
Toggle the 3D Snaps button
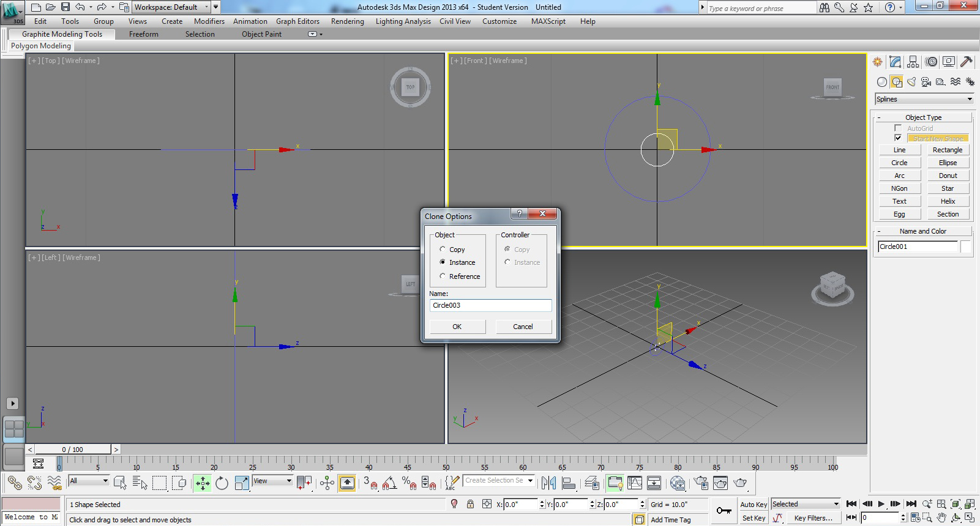[370, 483]
